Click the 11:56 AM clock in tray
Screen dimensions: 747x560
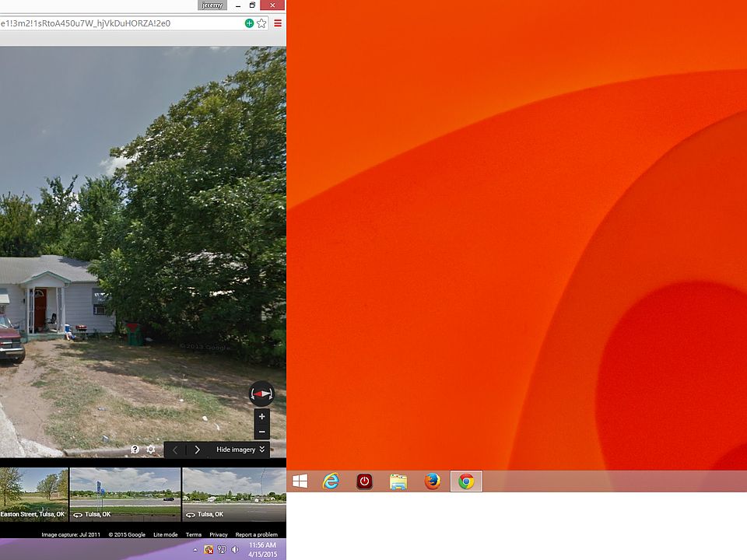pyautogui.click(x=262, y=545)
